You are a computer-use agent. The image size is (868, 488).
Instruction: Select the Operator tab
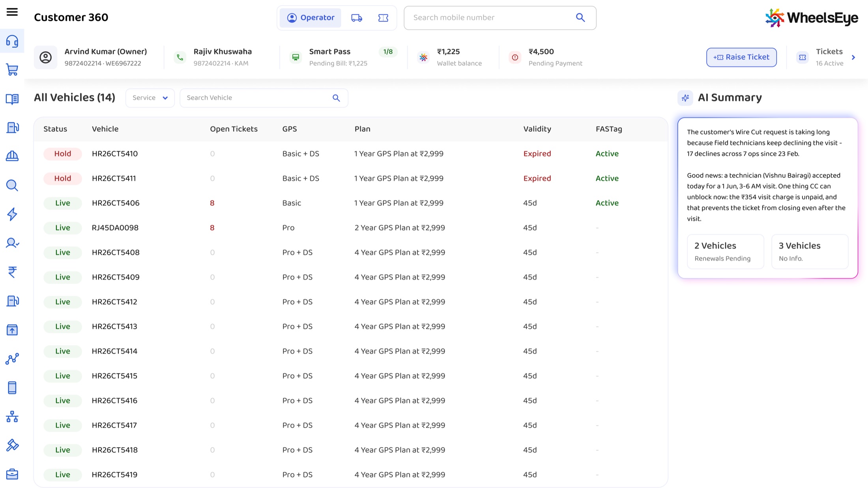coord(311,18)
